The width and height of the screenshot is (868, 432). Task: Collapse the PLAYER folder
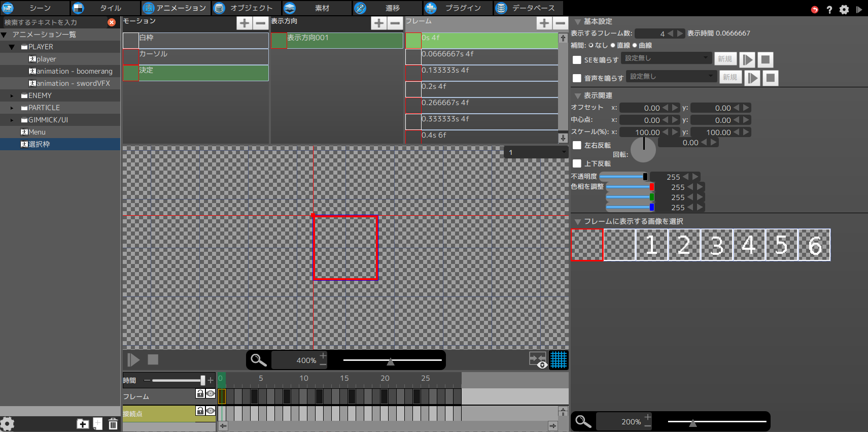click(x=12, y=47)
